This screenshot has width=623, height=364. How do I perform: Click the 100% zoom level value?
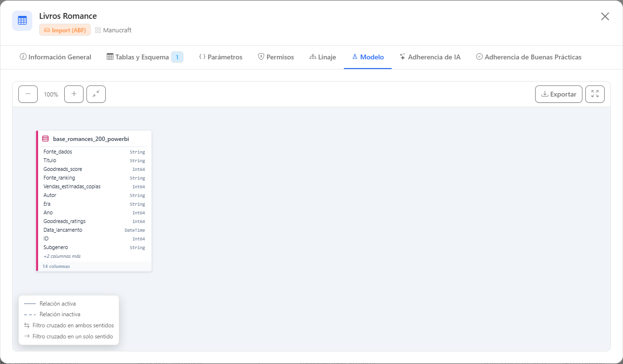coord(51,95)
